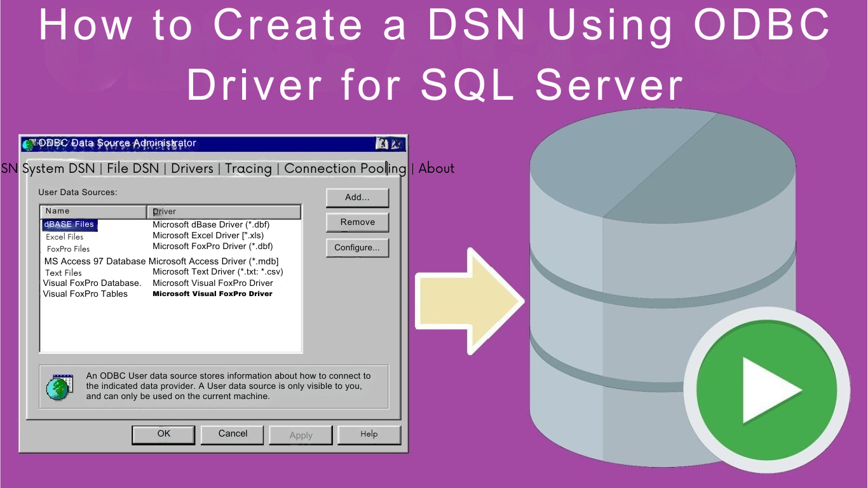
Task: Go to the Drivers tab
Action: click(x=192, y=168)
